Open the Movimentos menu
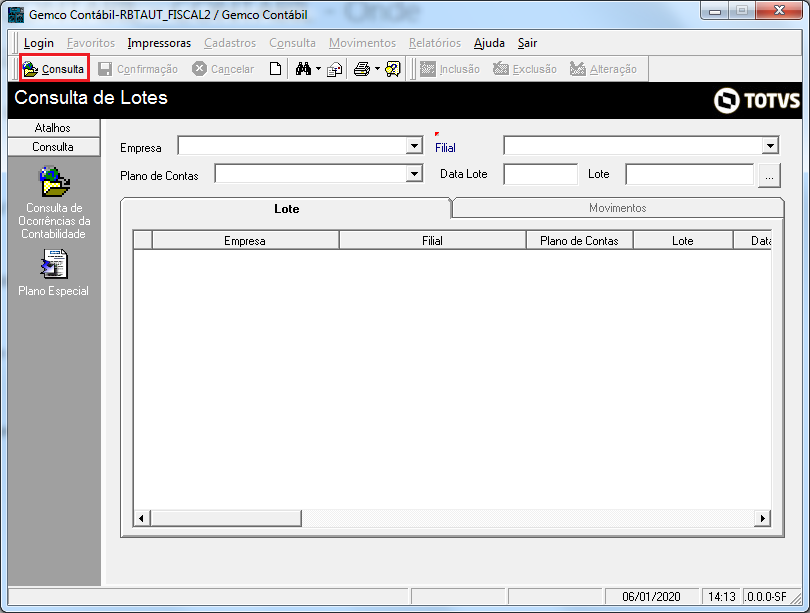Viewport: 810px width, 613px height. [x=363, y=43]
